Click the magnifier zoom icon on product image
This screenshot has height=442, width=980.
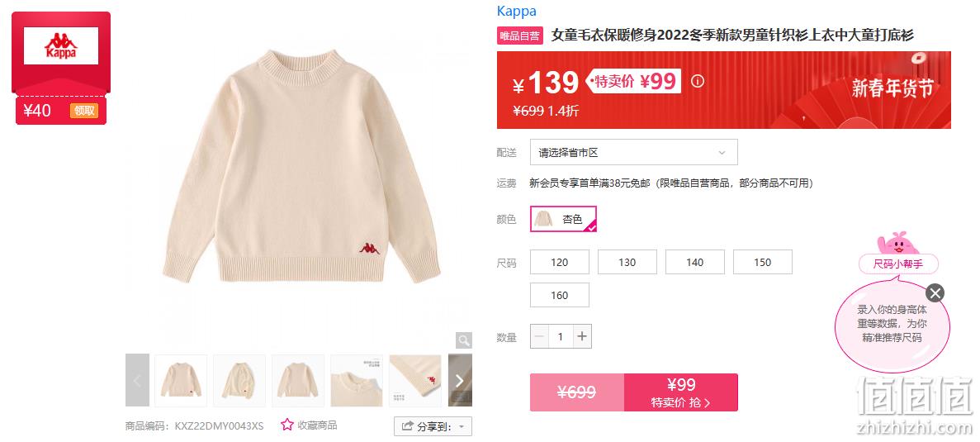[463, 340]
